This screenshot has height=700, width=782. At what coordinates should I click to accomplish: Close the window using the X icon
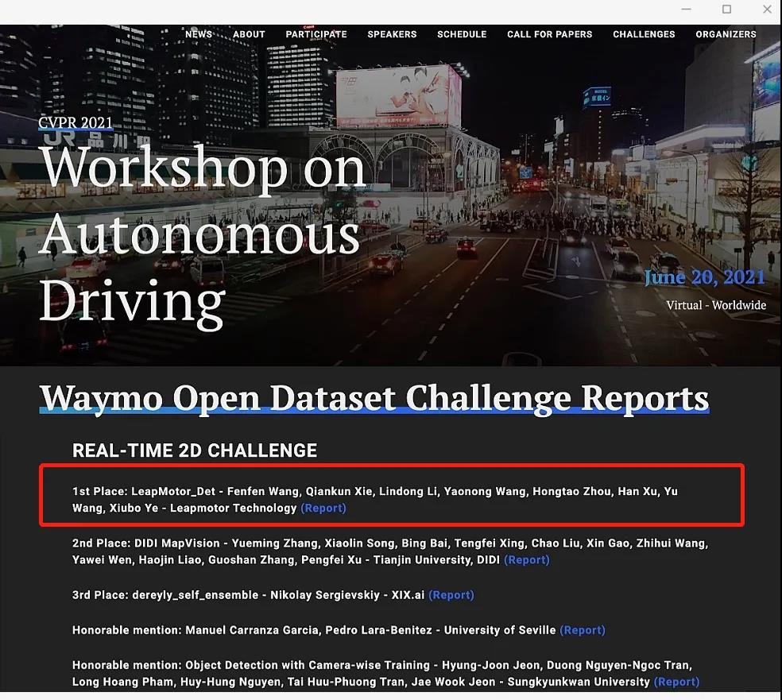(766, 10)
